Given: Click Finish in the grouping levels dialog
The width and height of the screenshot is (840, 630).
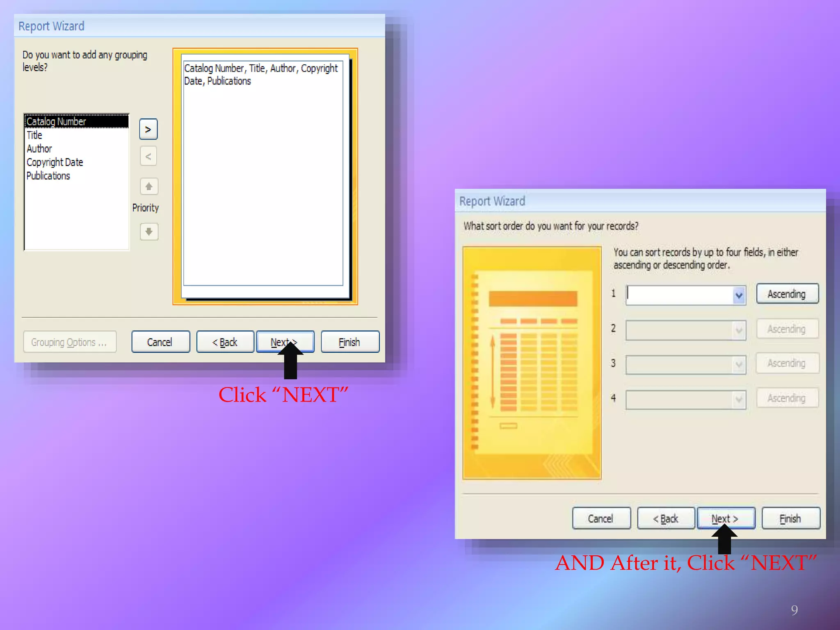Looking at the screenshot, I should [x=350, y=342].
